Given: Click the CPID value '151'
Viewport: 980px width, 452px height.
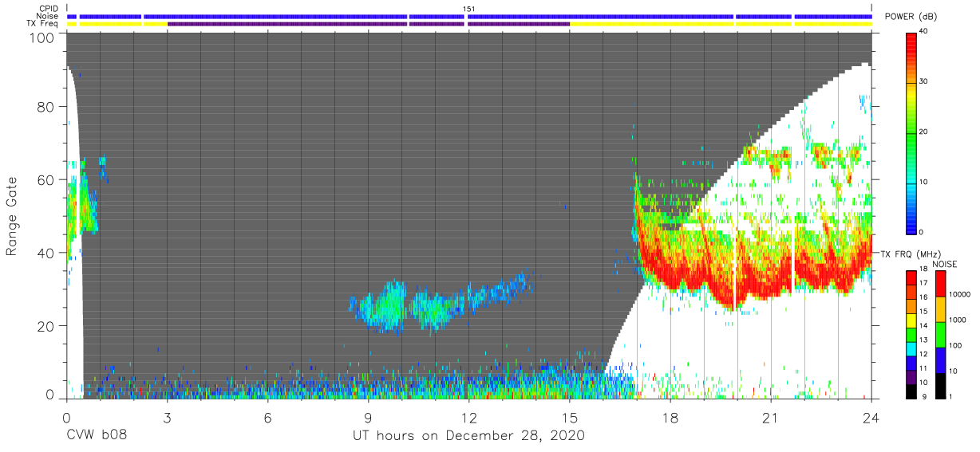Looking at the screenshot, I should (469, 8).
